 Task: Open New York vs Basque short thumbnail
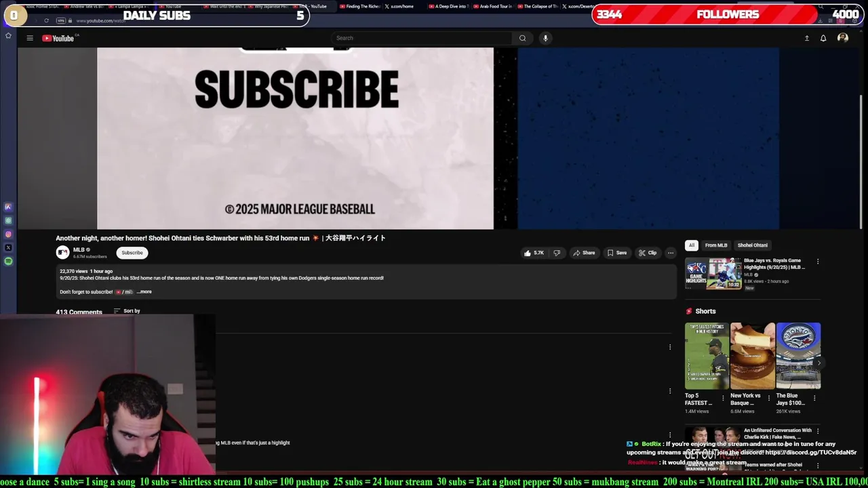pos(753,356)
